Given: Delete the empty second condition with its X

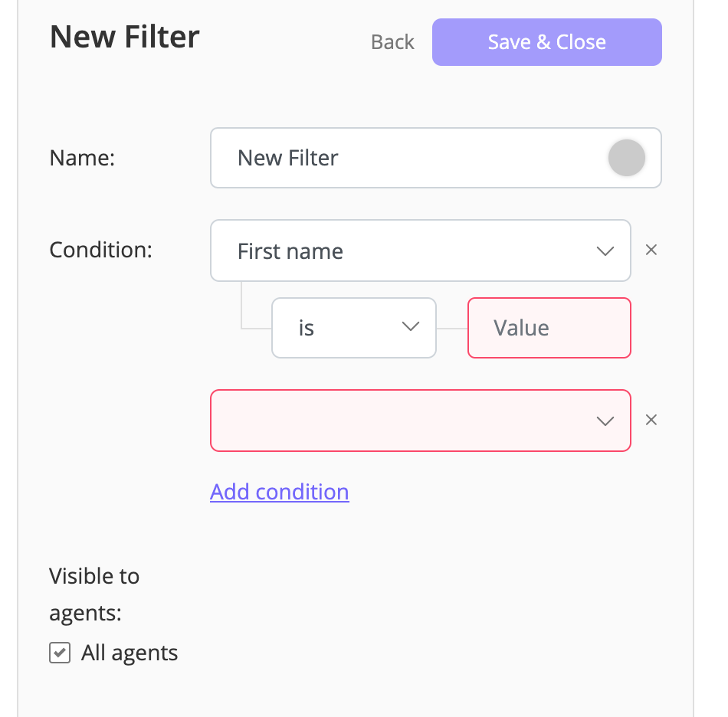Looking at the screenshot, I should (651, 420).
